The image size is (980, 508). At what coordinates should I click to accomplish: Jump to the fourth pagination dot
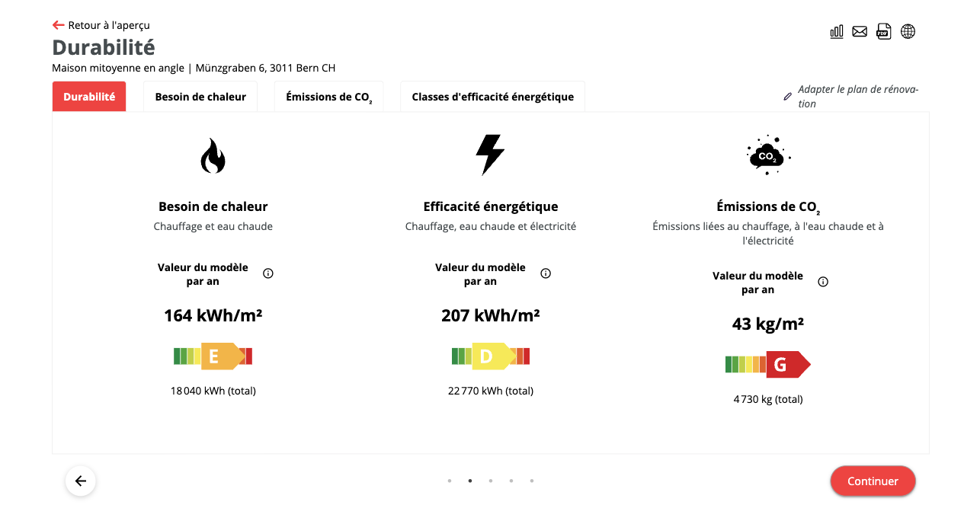tap(511, 481)
